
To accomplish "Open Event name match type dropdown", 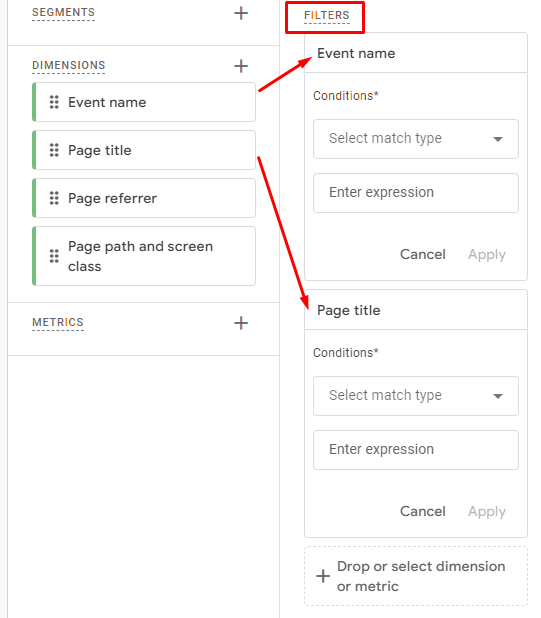I will pos(416,139).
